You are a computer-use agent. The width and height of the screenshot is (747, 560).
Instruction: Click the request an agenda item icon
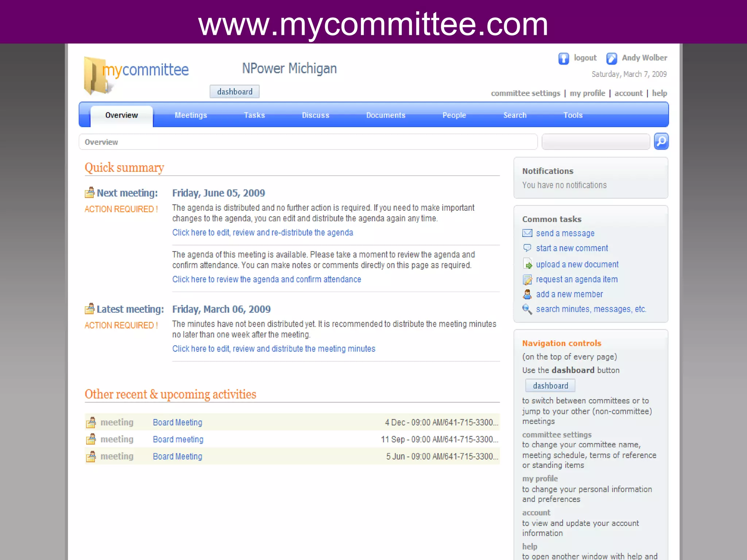[x=527, y=279]
